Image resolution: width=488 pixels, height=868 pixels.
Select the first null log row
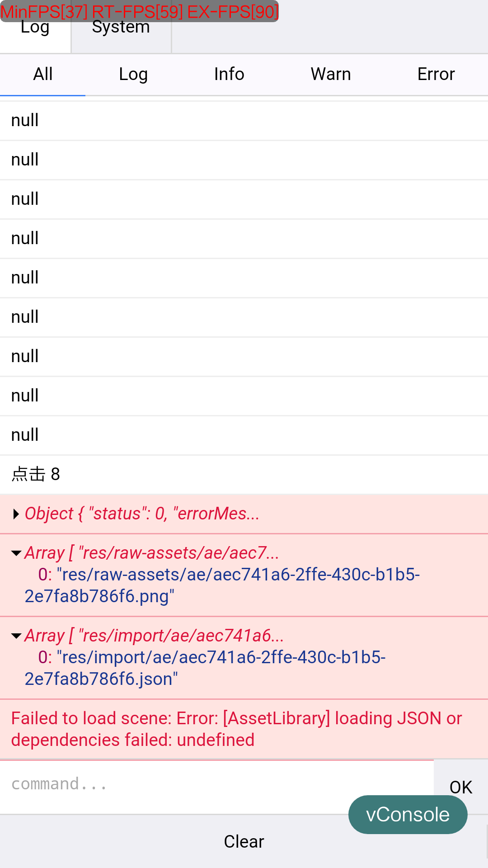point(244,121)
